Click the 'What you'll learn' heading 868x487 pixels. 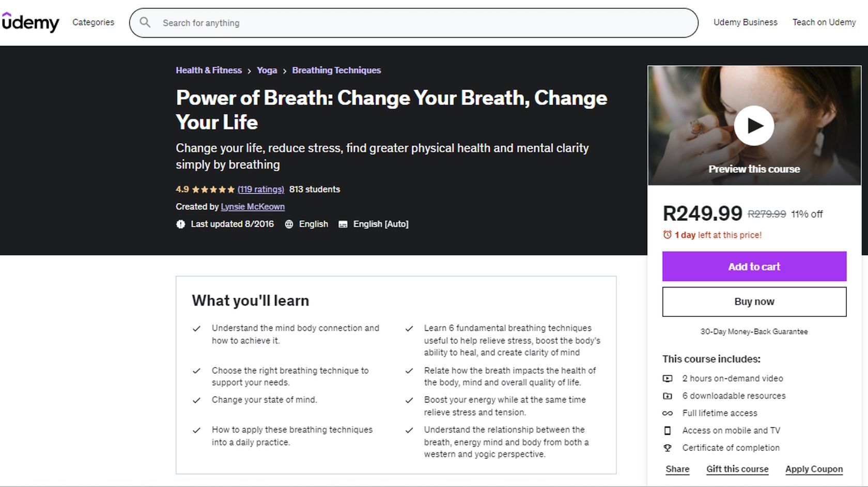[x=251, y=301]
